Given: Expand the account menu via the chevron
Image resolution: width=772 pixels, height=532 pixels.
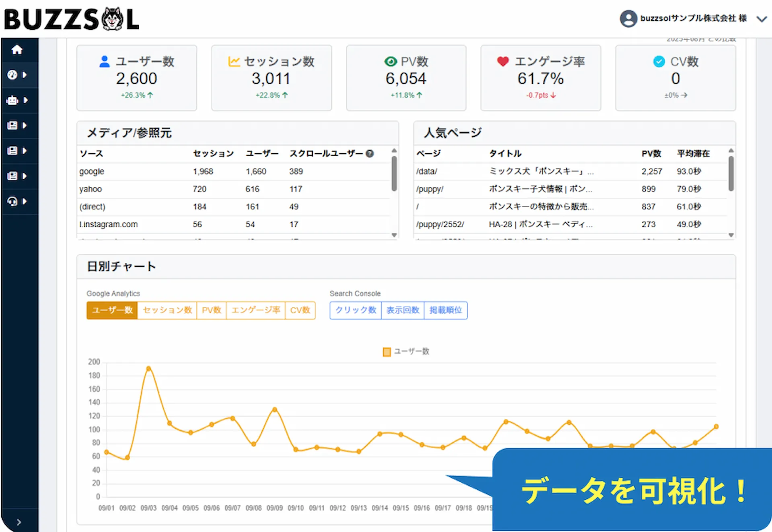Looking at the screenshot, I should click(x=761, y=19).
